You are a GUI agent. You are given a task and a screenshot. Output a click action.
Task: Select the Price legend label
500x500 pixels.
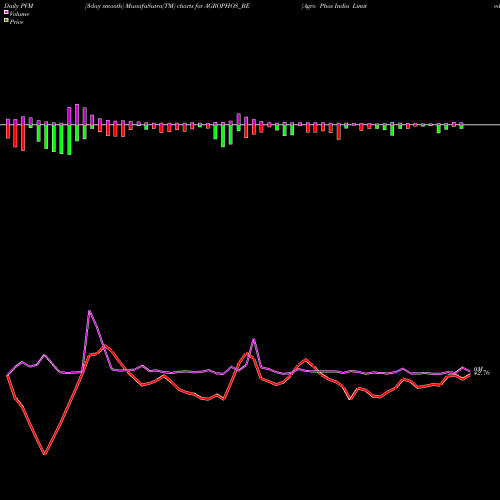(x=16, y=22)
